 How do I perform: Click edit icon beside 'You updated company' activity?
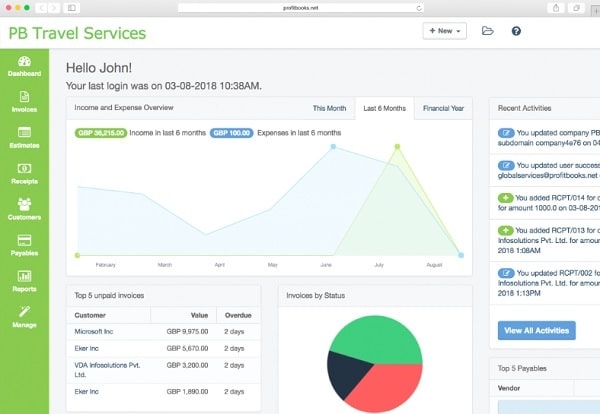(x=506, y=133)
